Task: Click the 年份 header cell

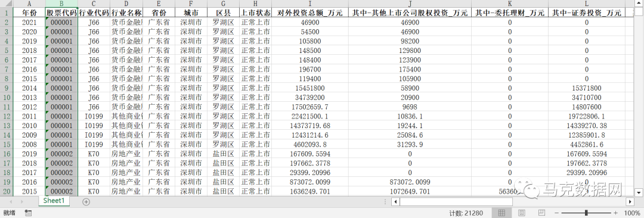Action: coord(29,13)
